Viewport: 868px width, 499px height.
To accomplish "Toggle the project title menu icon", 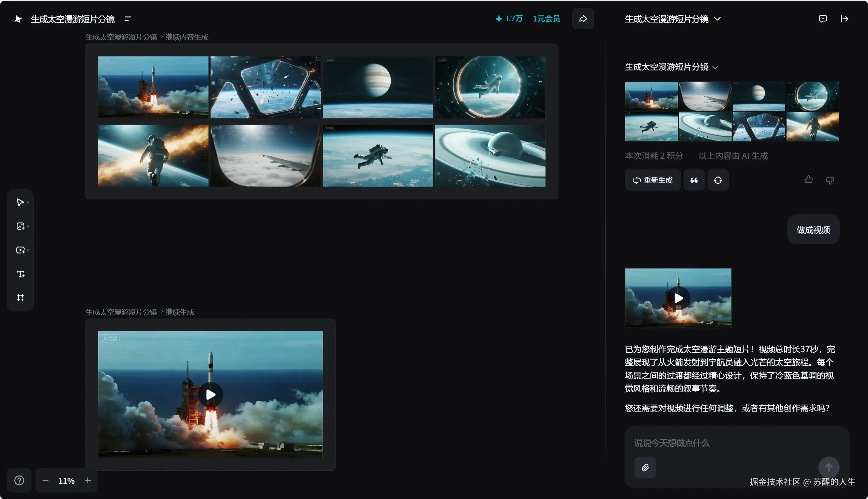I will pos(128,19).
